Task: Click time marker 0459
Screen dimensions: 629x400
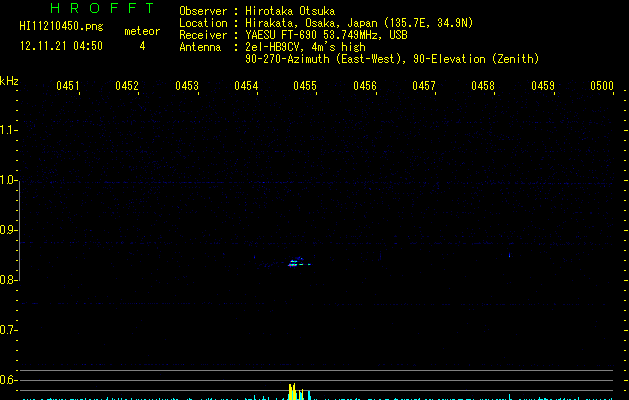Action: (543, 86)
